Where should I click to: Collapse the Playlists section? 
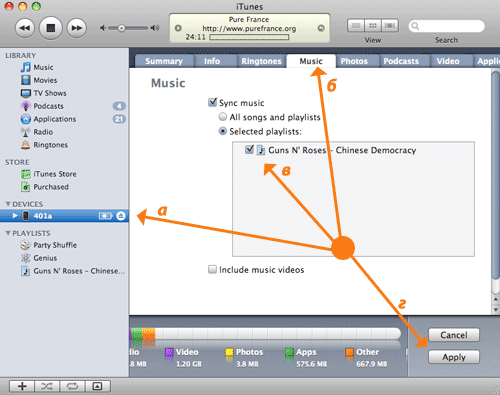pos(8,233)
